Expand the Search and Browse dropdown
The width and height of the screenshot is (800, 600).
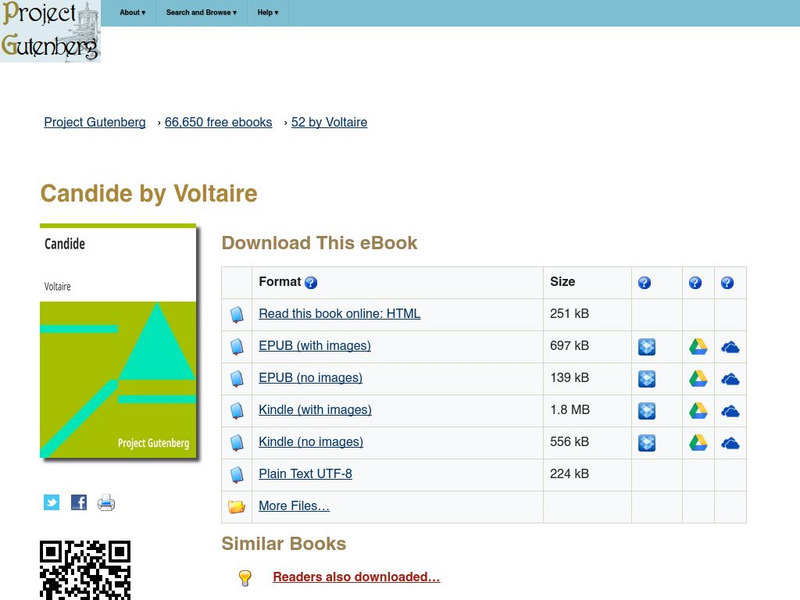click(199, 13)
